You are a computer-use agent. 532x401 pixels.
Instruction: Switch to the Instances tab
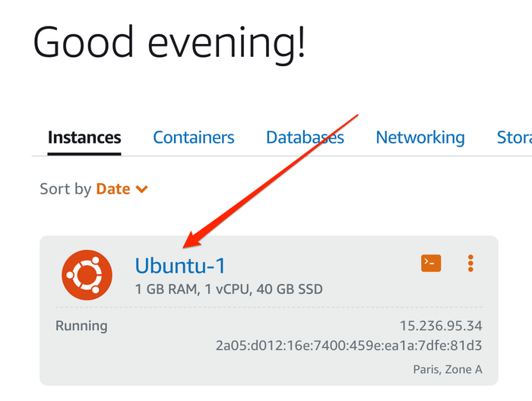[84, 137]
